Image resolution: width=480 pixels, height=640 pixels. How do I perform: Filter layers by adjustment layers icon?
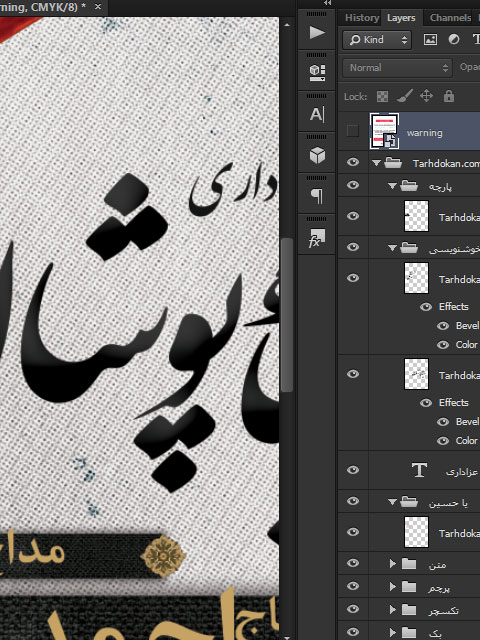[x=453, y=40]
